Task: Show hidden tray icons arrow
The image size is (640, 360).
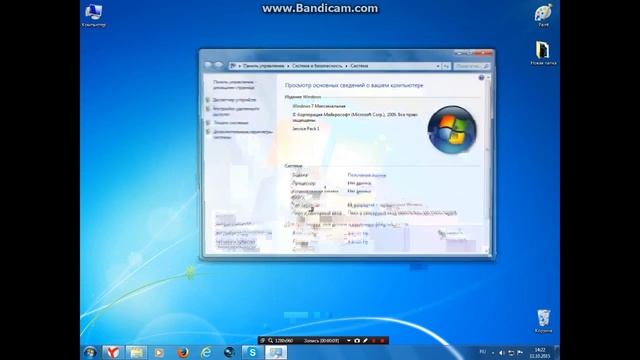Action: [x=493, y=353]
